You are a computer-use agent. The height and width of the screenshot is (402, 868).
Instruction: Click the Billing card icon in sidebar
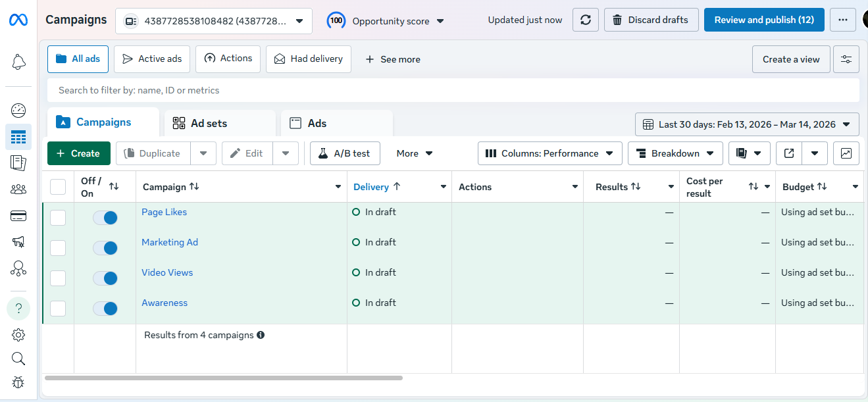coord(18,216)
